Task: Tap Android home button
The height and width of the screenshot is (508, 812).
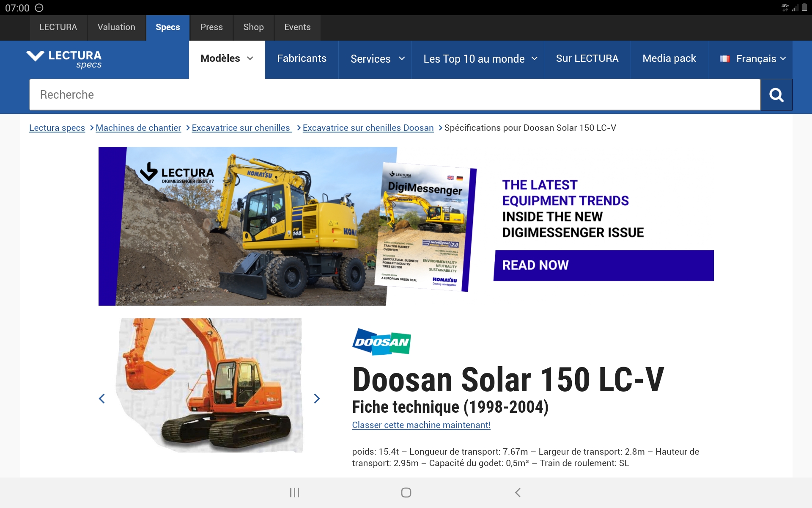Action: [406, 492]
